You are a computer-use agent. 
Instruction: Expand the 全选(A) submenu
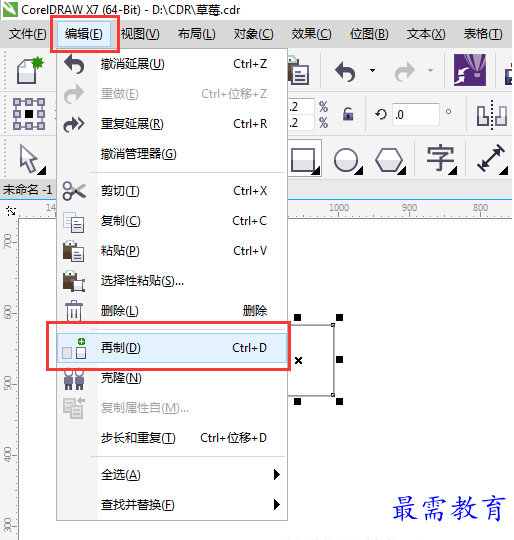[172, 475]
